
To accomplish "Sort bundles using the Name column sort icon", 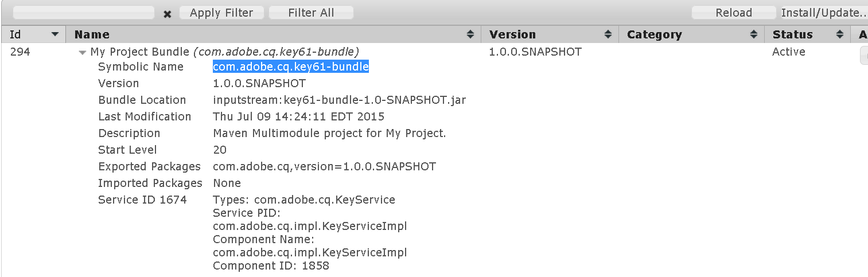I will point(470,35).
